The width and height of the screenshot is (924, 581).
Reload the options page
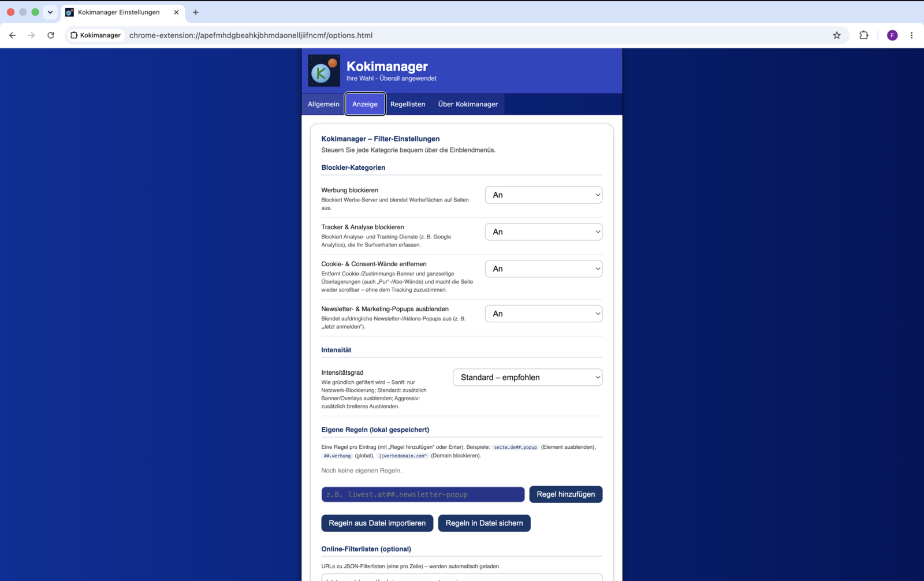point(51,35)
